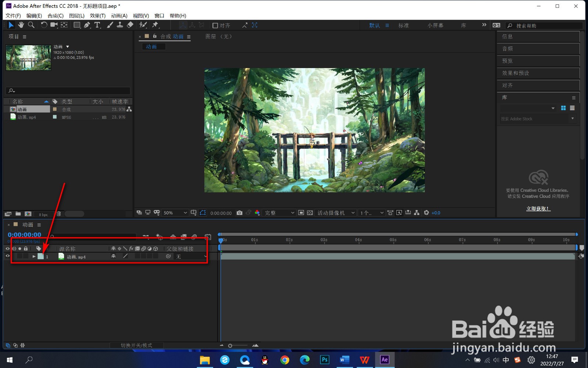Click the 立即获取! link

(538, 209)
